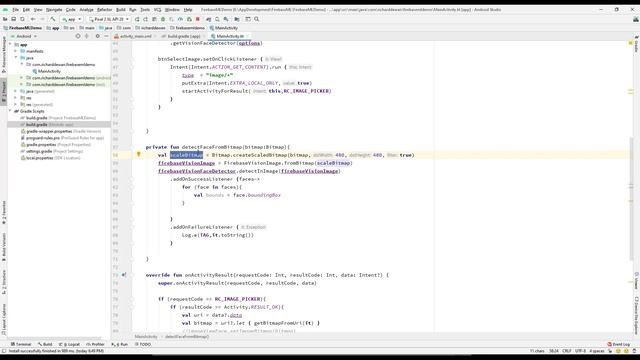Screen dimensions: 640x360
Task: Click the MainActivity breadcrumb in navigation bar
Action: [224, 28]
